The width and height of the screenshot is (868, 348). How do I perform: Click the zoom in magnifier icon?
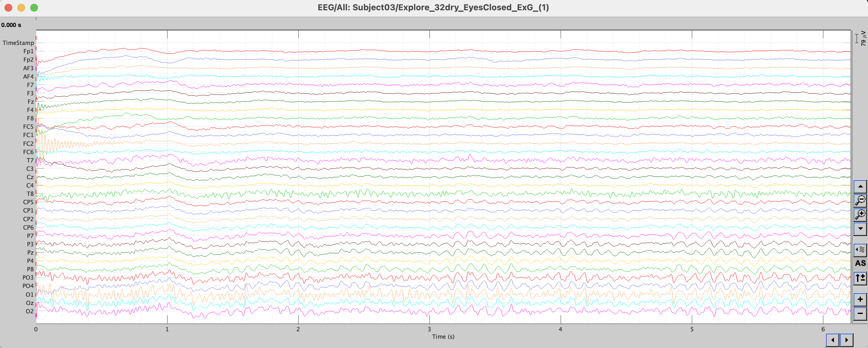tap(860, 214)
